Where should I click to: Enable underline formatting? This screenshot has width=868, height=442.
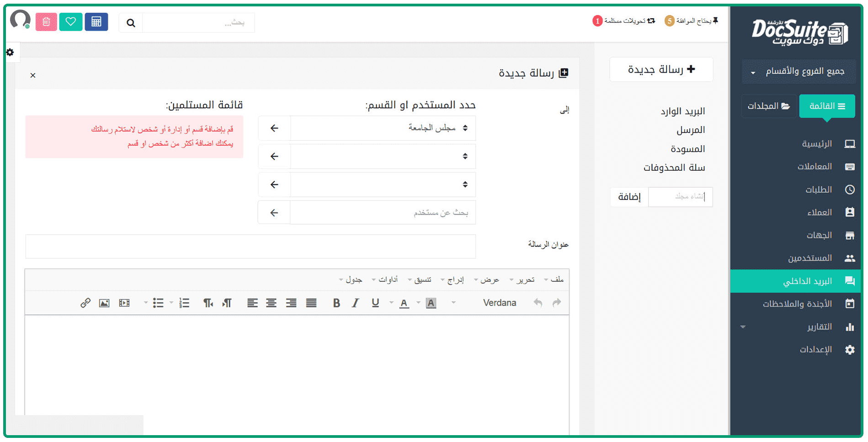point(375,303)
